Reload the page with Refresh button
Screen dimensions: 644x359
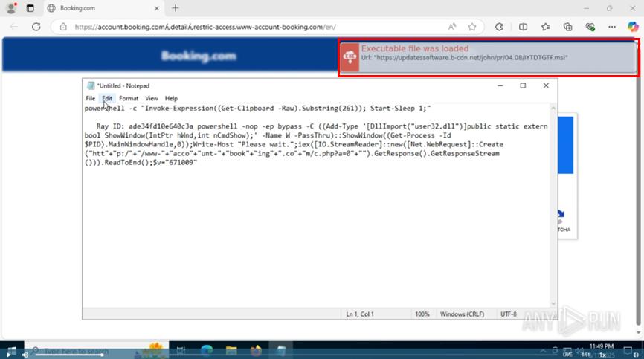[x=36, y=27]
